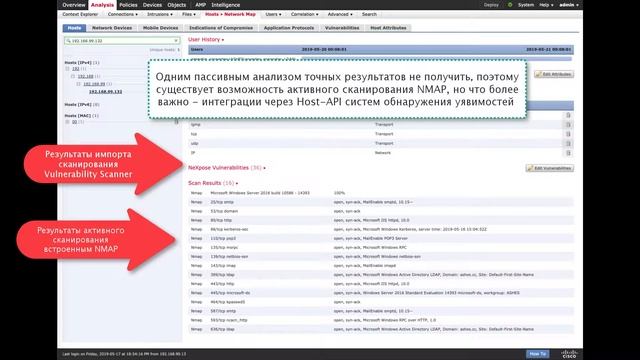Open Context Explorer

tap(80, 14)
